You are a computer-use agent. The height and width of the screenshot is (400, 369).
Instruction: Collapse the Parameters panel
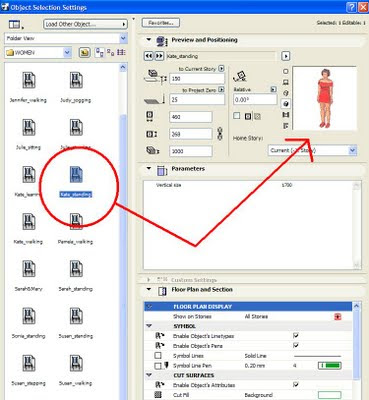click(x=149, y=168)
